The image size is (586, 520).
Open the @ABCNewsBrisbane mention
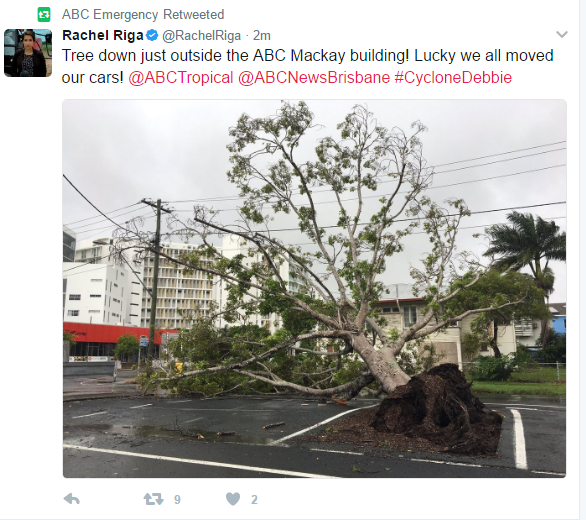coord(314,78)
